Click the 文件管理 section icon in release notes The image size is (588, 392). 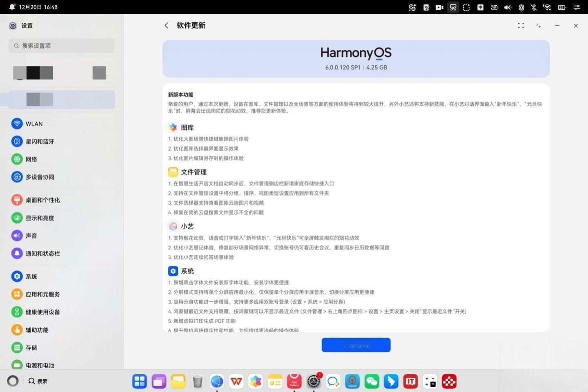(x=173, y=172)
